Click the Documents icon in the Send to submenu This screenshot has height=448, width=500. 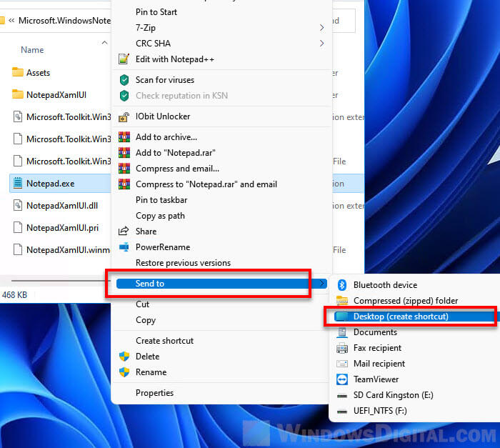point(342,332)
